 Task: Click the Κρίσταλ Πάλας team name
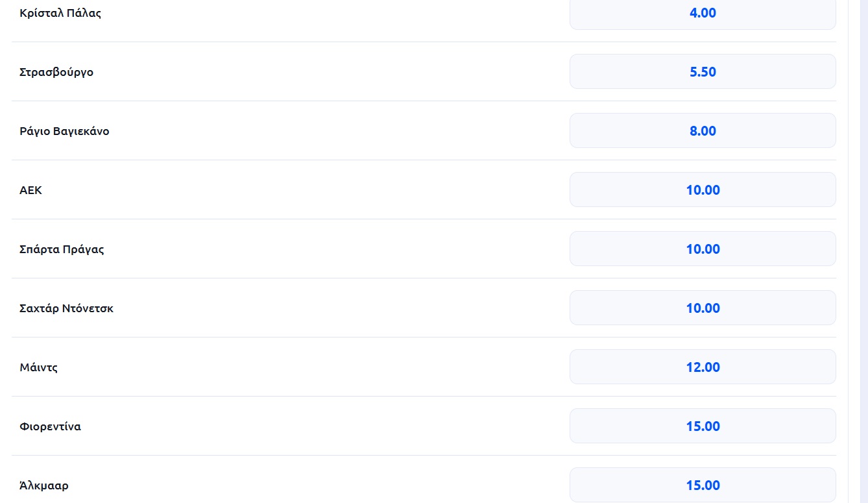[x=60, y=13]
